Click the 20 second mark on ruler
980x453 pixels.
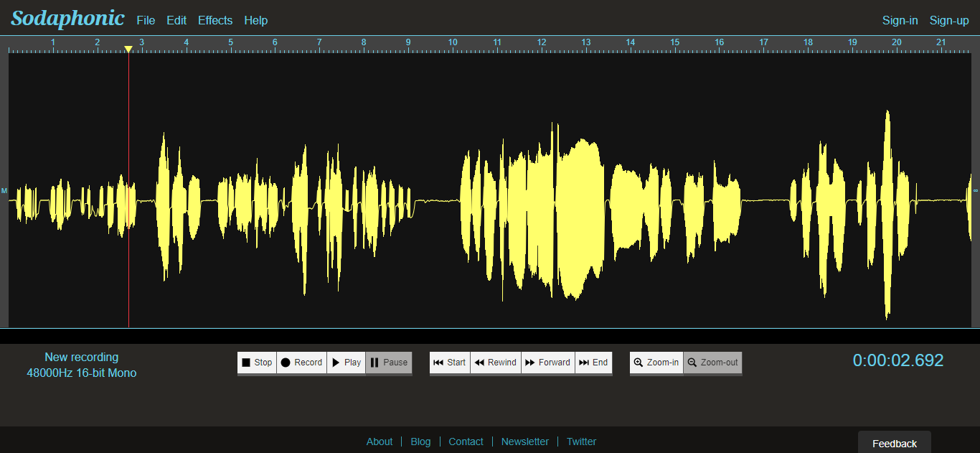click(897, 43)
